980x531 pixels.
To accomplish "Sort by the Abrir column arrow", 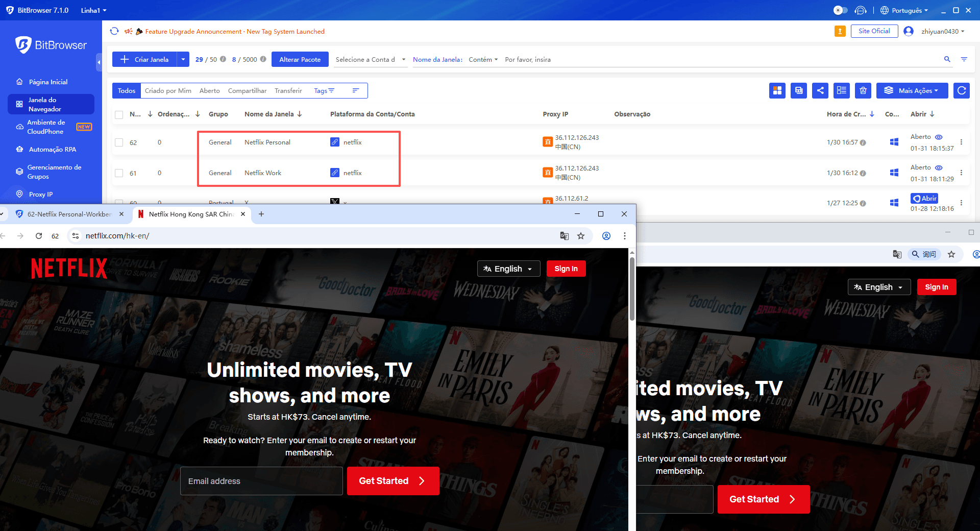I will 932,114.
